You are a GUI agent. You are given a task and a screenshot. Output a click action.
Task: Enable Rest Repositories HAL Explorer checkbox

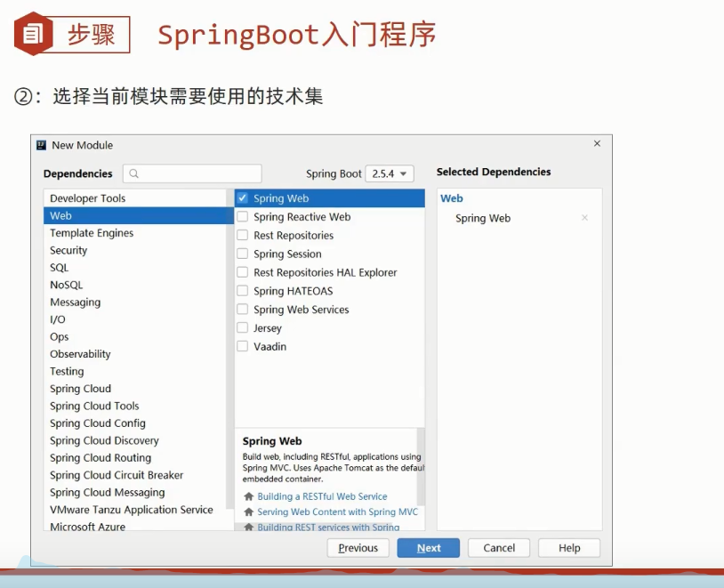pyautogui.click(x=243, y=272)
